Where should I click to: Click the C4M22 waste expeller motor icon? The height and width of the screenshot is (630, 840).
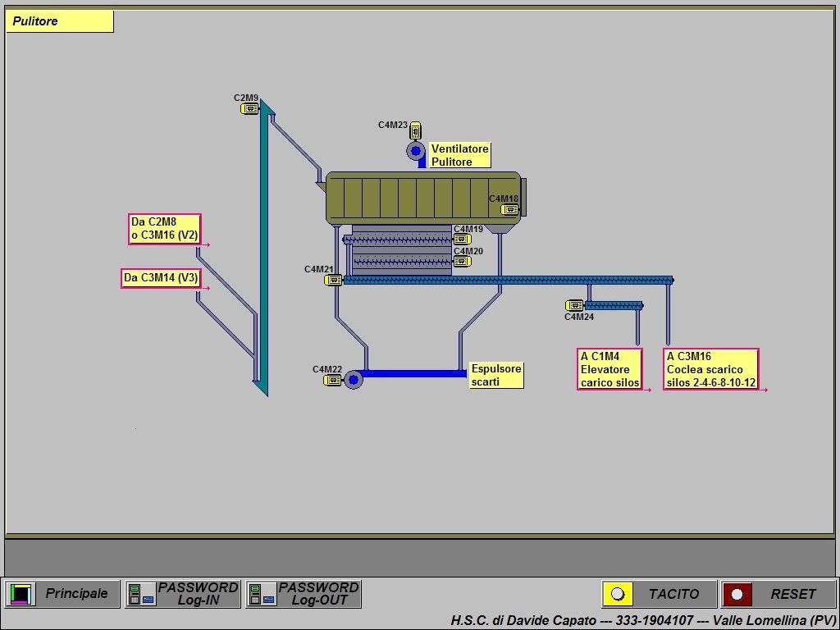(332, 380)
